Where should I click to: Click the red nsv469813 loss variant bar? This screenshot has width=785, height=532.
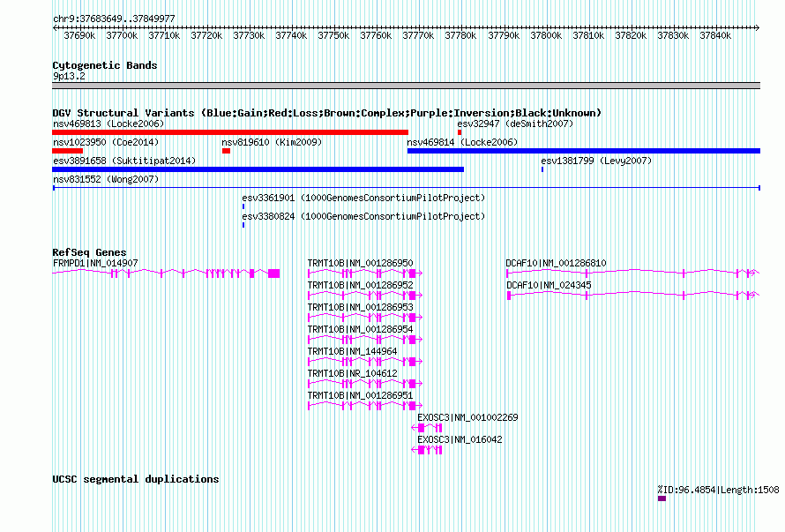click(230, 132)
